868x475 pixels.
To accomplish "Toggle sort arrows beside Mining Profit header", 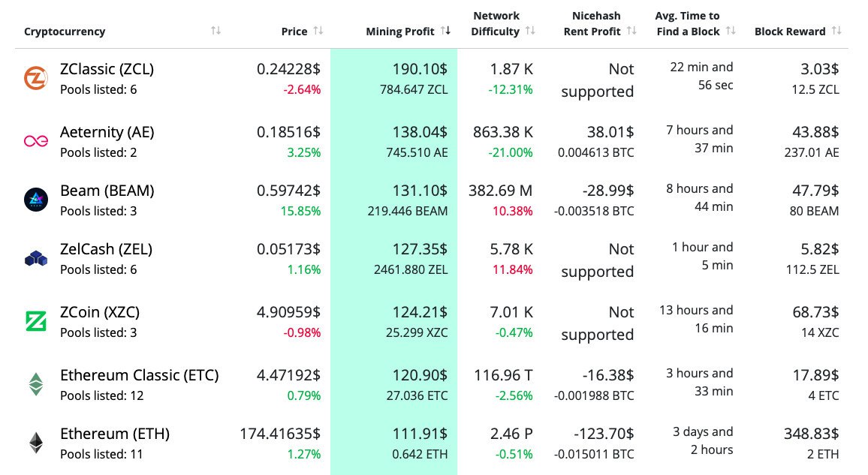I will point(446,31).
